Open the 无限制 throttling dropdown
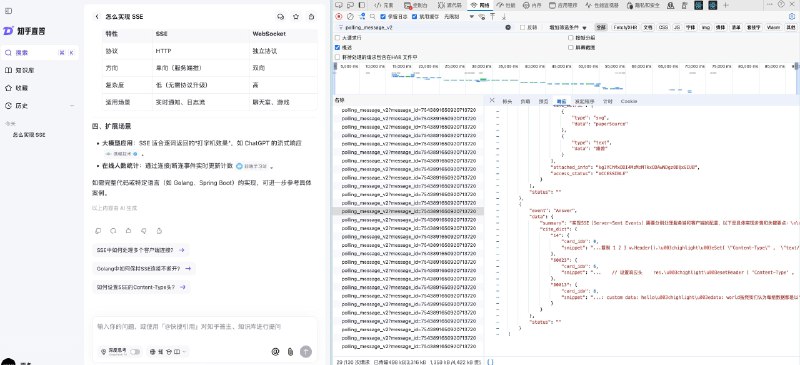Screen dimensions: 800x365 tap(459, 16)
